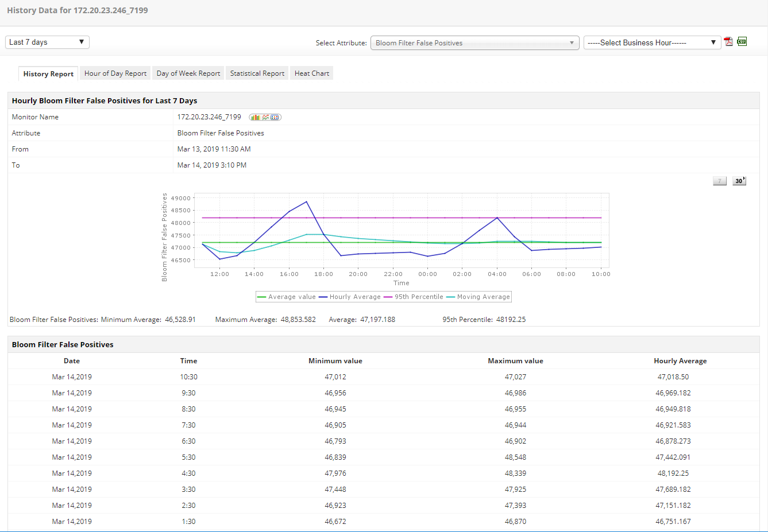Click the line graph icon beside monitor name
Viewport: 768px width, 532px height.
pyautogui.click(x=265, y=117)
